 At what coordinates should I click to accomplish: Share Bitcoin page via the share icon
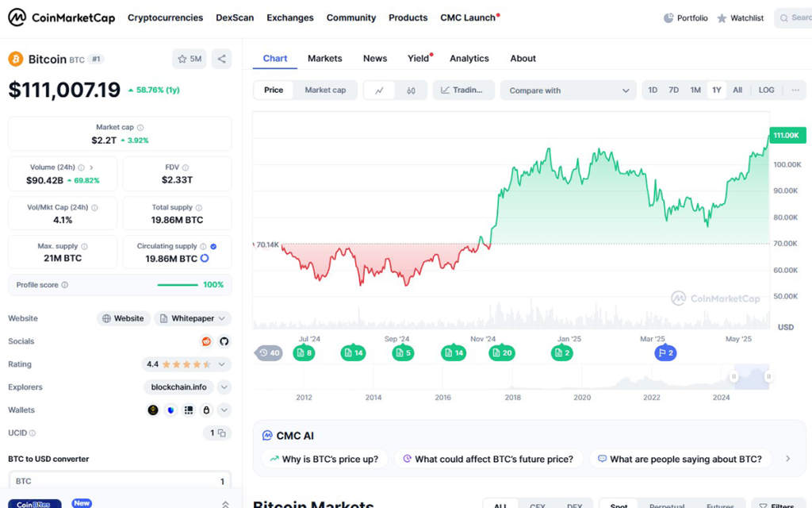click(222, 59)
